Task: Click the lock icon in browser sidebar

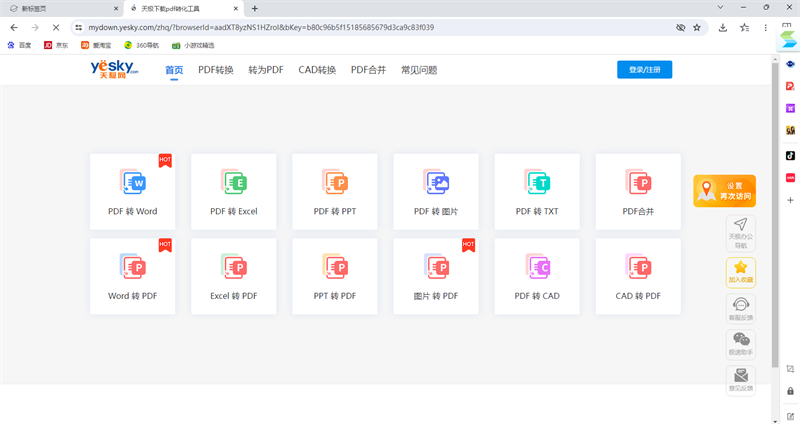Action: (x=790, y=391)
